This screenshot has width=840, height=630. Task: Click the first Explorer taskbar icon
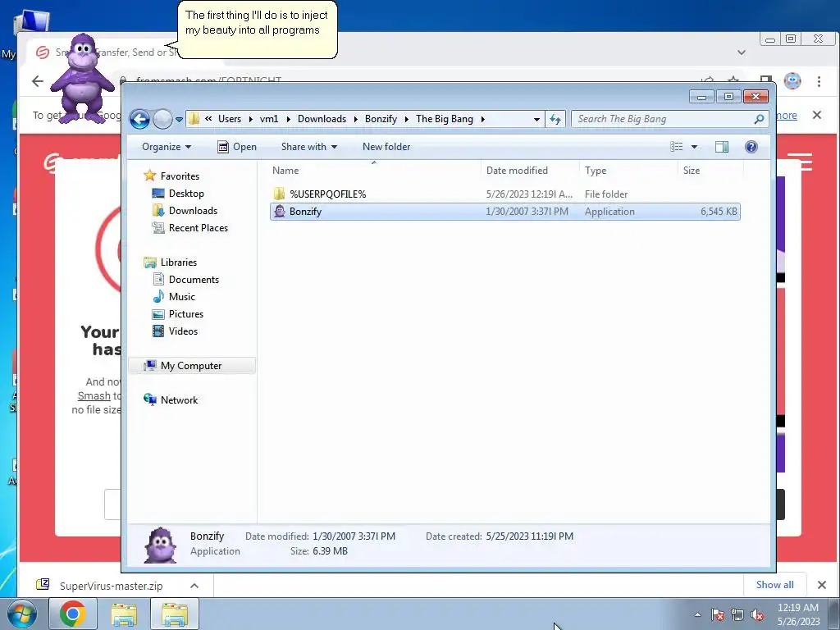tap(124, 614)
